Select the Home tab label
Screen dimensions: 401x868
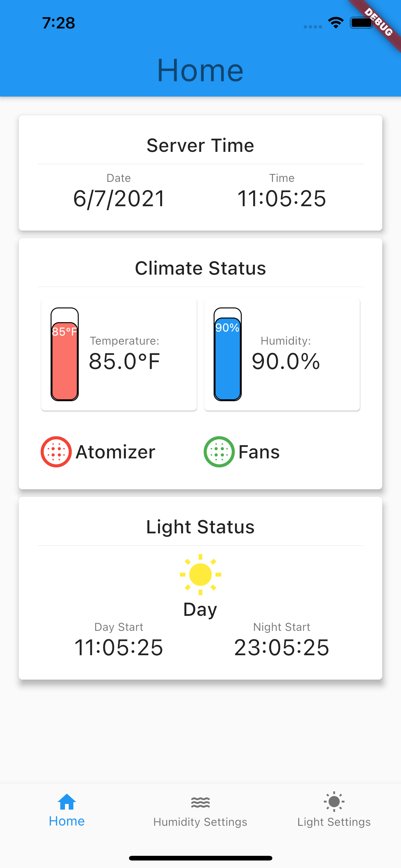[67, 821]
